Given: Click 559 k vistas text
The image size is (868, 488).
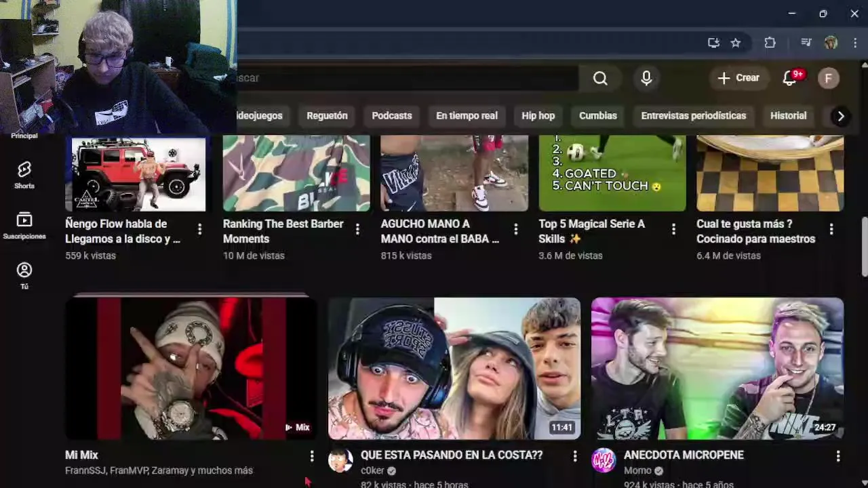Looking at the screenshot, I should click(x=90, y=256).
